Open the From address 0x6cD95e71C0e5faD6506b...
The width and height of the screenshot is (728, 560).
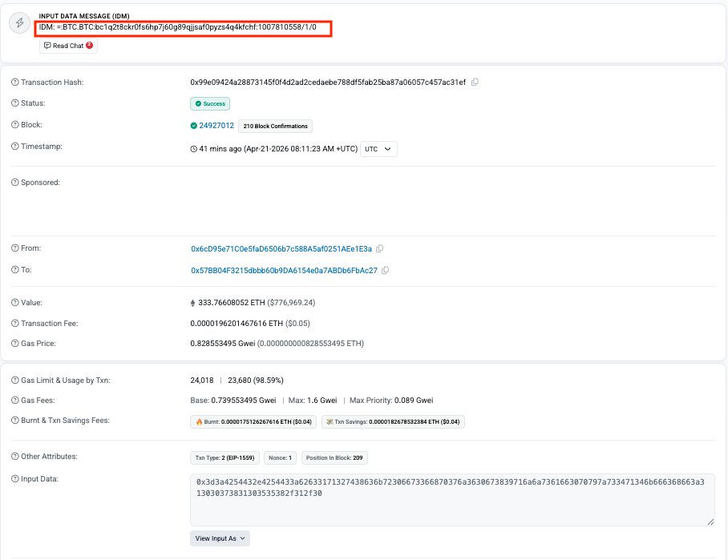281,248
